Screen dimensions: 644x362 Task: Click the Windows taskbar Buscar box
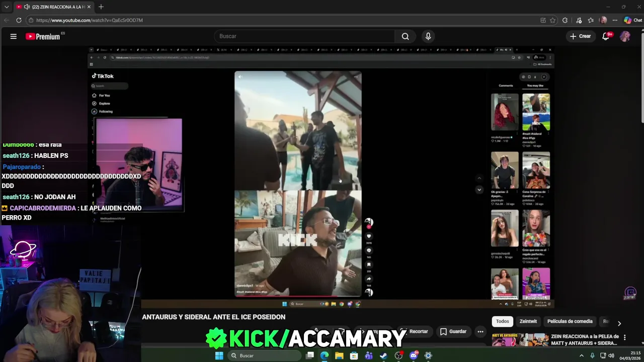tap(263, 355)
